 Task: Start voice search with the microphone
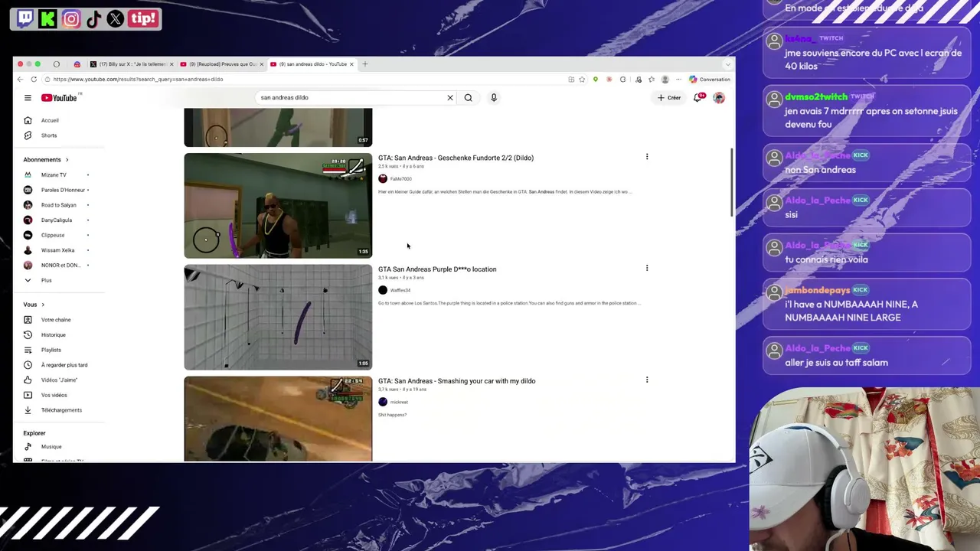[494, 98]
